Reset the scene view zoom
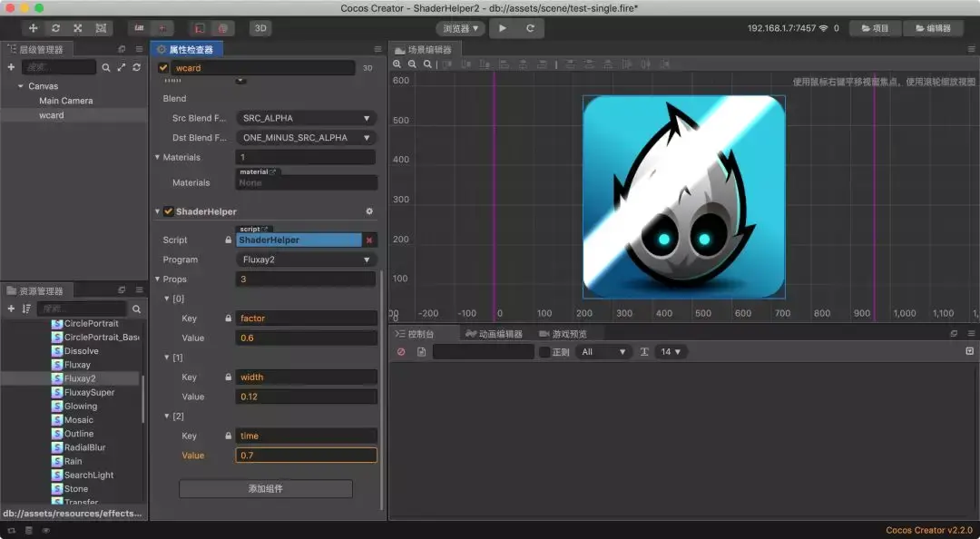980x539 pixels. pyautogui.click(x=426, y=64)
